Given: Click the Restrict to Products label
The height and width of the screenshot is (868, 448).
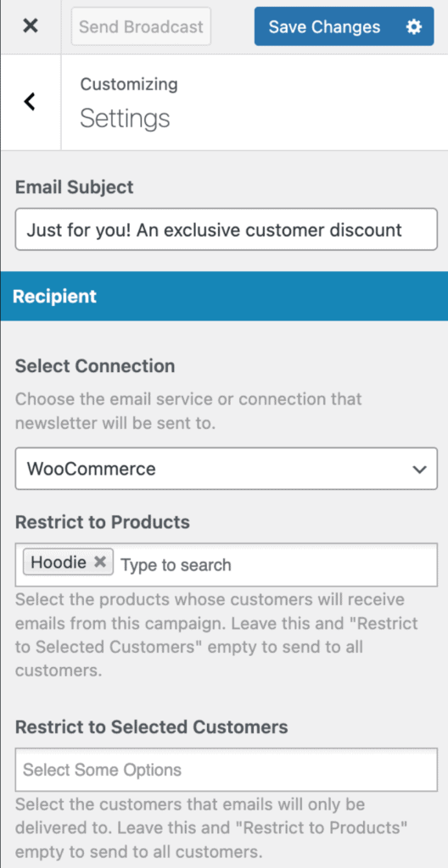Looking at the screenshot, I should 103,521.
